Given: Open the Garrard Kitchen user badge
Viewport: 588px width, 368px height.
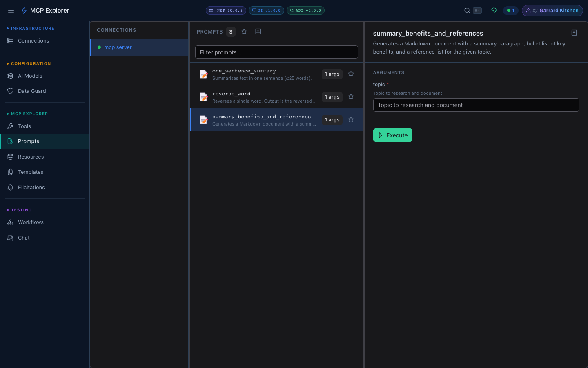Looking at the screenshot, I should [x=552, y=11].
